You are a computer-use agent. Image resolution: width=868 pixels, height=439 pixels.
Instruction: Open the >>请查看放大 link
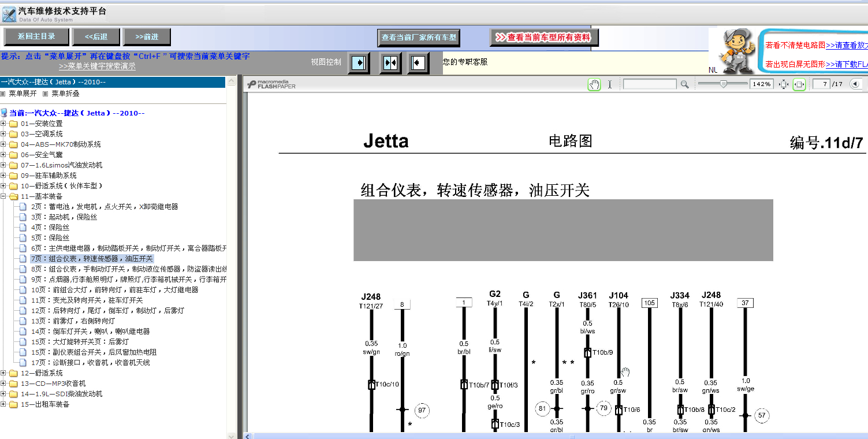click(x=847, y=45)
